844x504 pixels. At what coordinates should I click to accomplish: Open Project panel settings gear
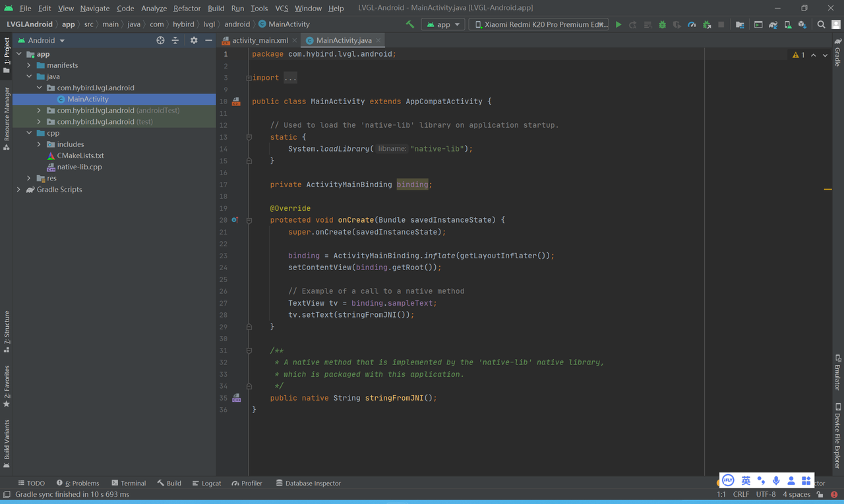tap(194, 40)
